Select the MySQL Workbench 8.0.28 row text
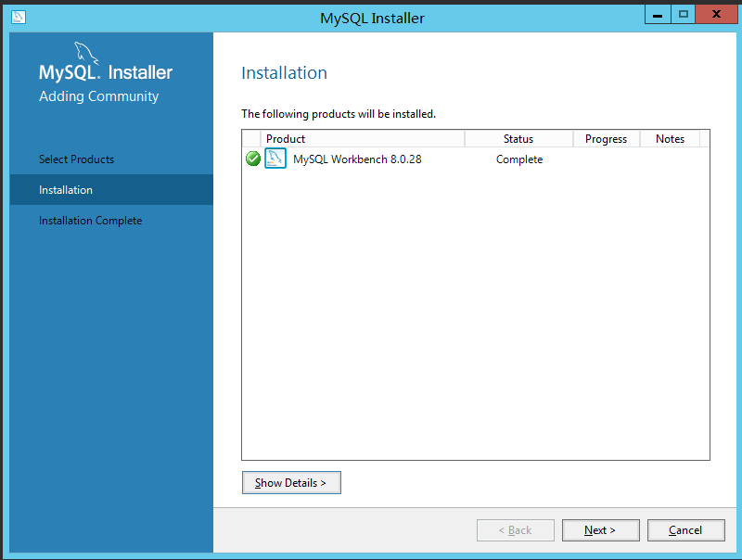742x560 pixels. click(357, 159)
